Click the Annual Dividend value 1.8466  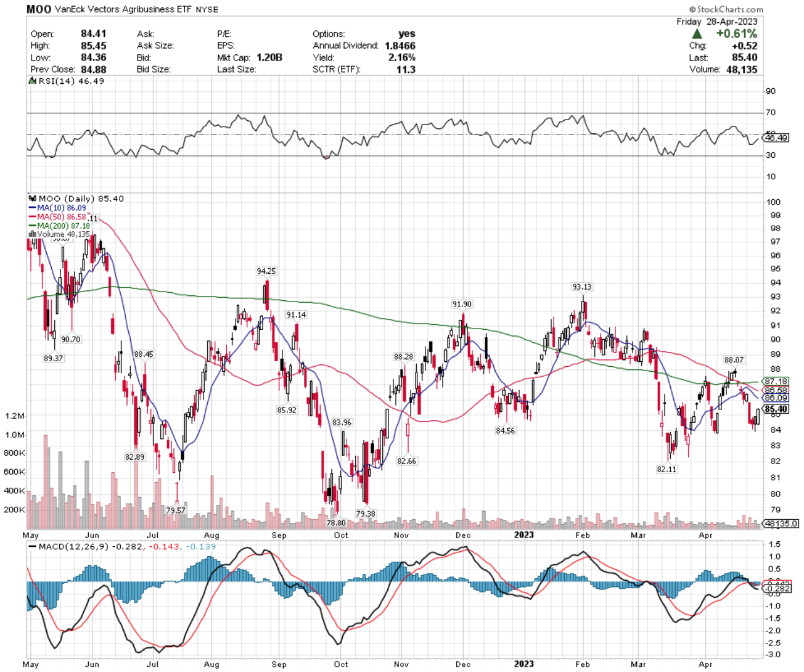click(400, 46)
